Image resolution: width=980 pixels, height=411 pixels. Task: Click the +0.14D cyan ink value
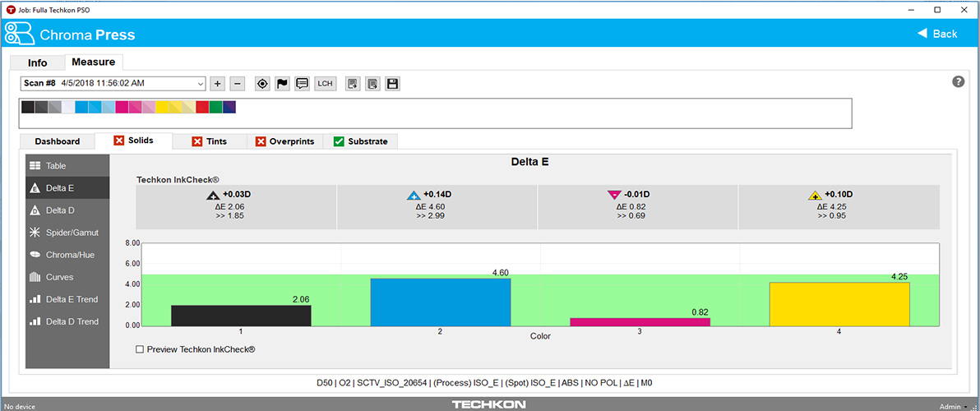tap(437, 194)
